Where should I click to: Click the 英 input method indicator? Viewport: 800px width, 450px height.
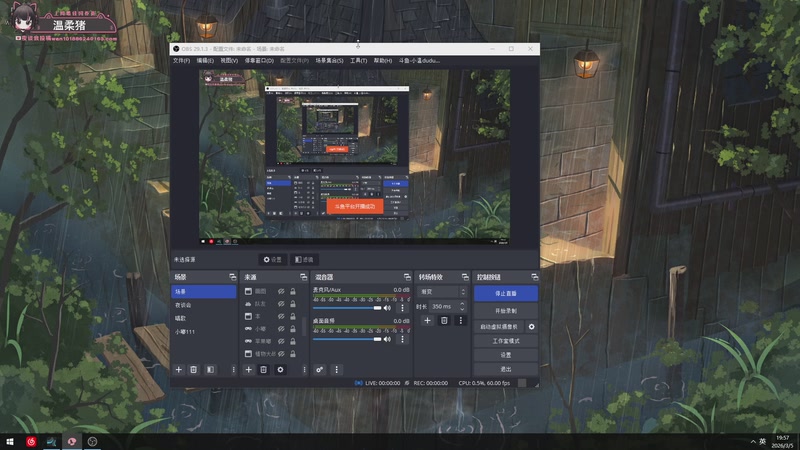tap(763, 442)
